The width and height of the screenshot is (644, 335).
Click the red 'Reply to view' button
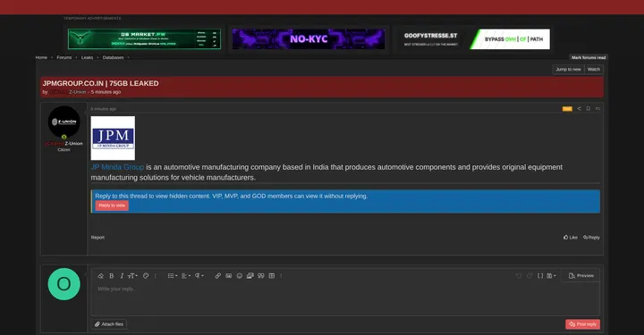pyautogui.click(x=112, y=205)
